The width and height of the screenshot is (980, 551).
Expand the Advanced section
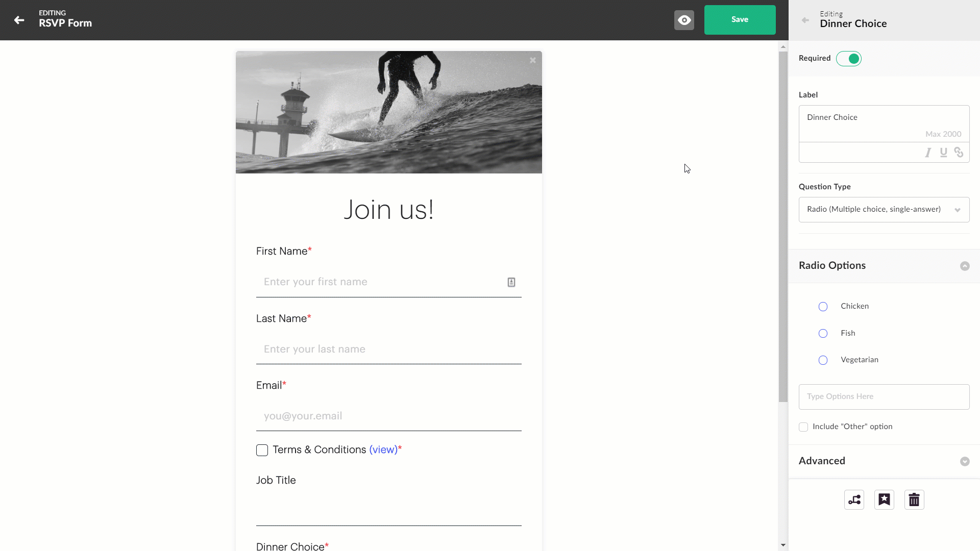point(965,461)
